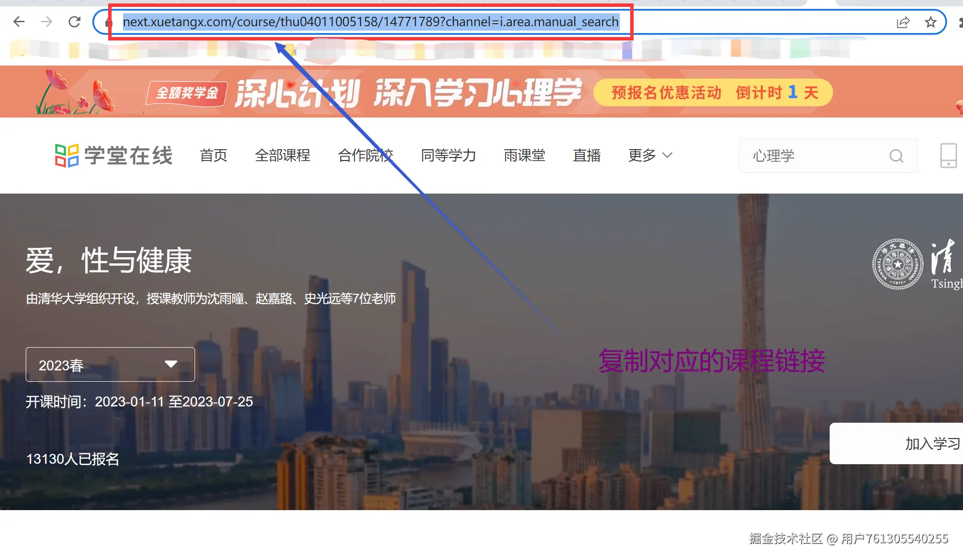Click the highlighted URL address bar
The image size is (963, 560).
pyautogui.click(x=370, y=22)
